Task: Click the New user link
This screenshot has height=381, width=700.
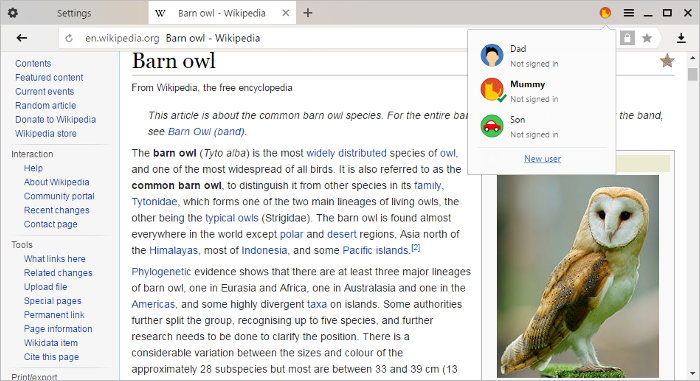Action: [x=542, y=159]
